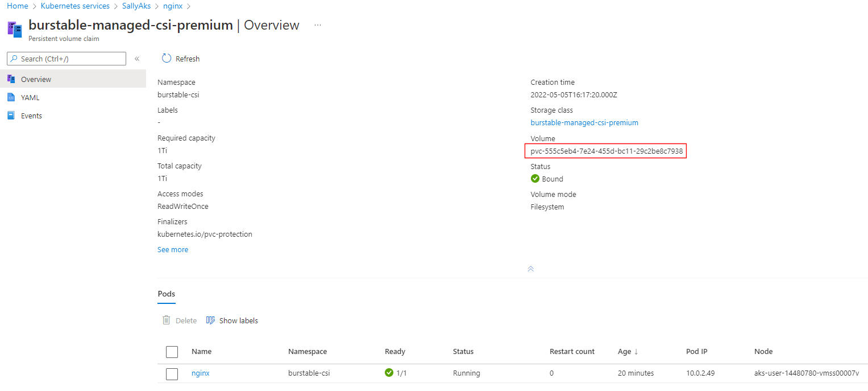The image size is (868, 391).
Task: Click 1Ti under Required capacity
Action: (162, 151)
